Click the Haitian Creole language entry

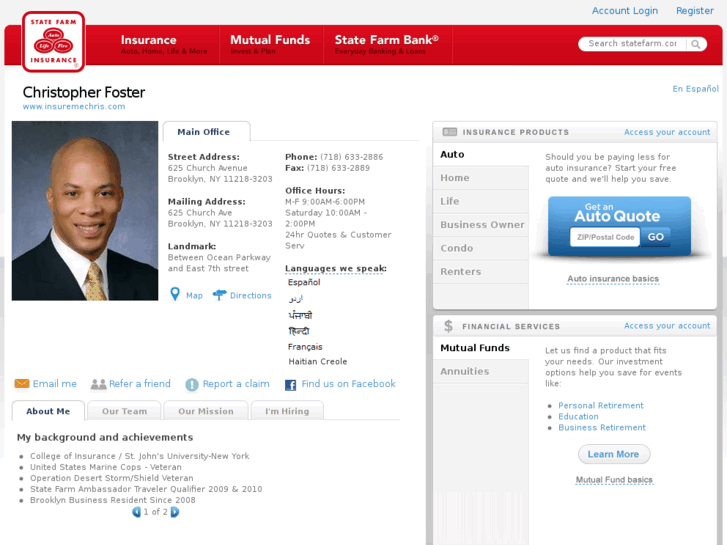tap(318, 362)
